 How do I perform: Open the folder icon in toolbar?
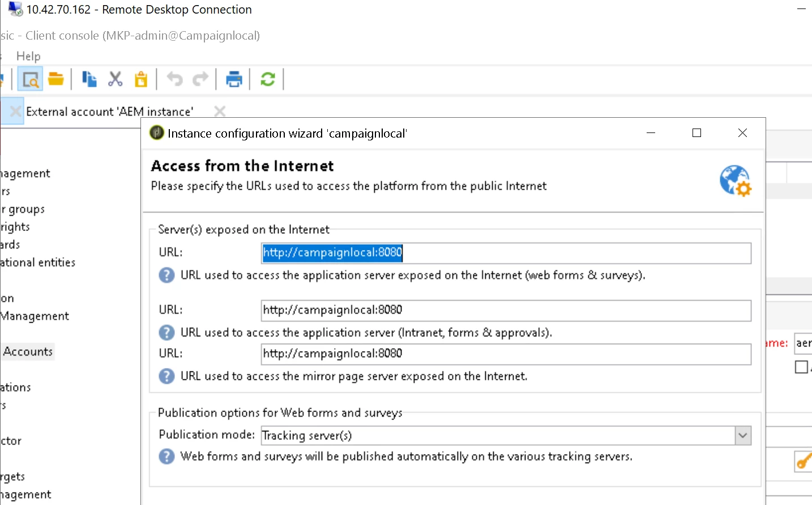pos(55,79)
